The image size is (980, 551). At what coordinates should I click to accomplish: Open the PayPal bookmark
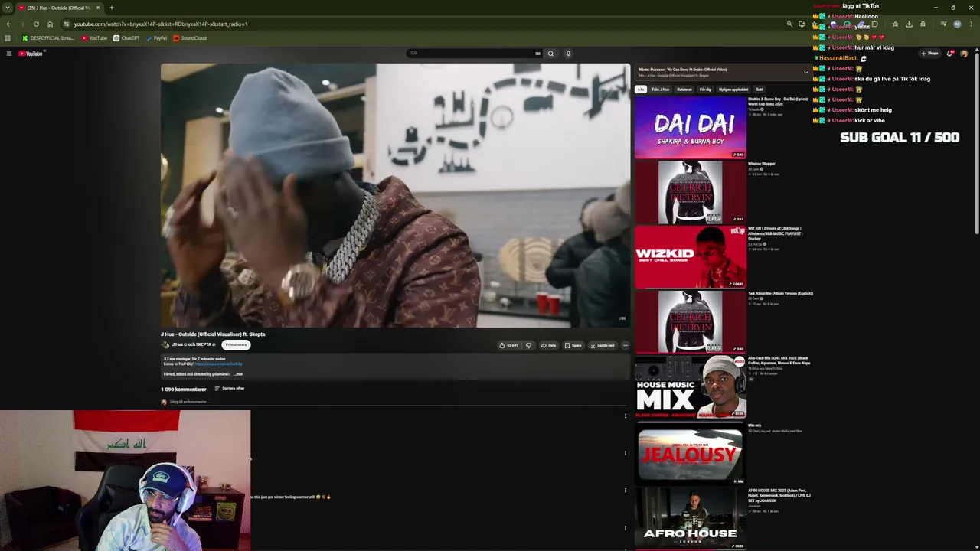(x=156, y=38)
